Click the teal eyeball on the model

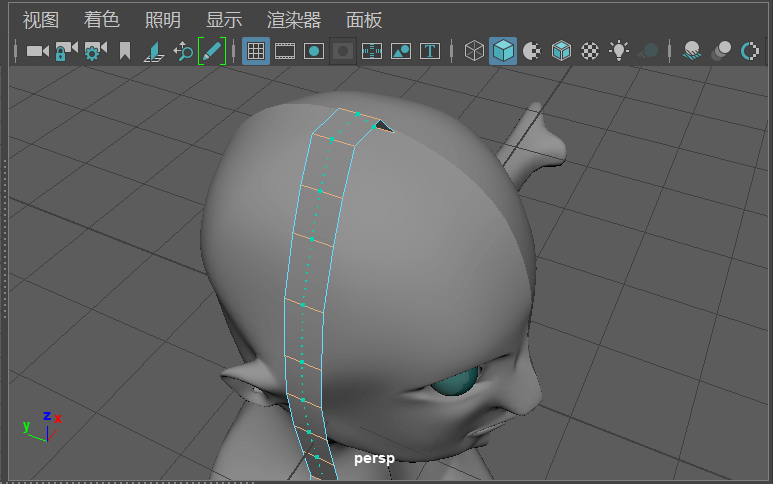point(455,381)
